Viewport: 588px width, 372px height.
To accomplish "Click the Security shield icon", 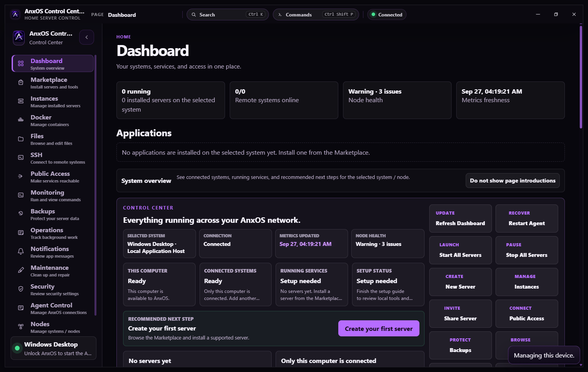I will [x=21, y=289].
